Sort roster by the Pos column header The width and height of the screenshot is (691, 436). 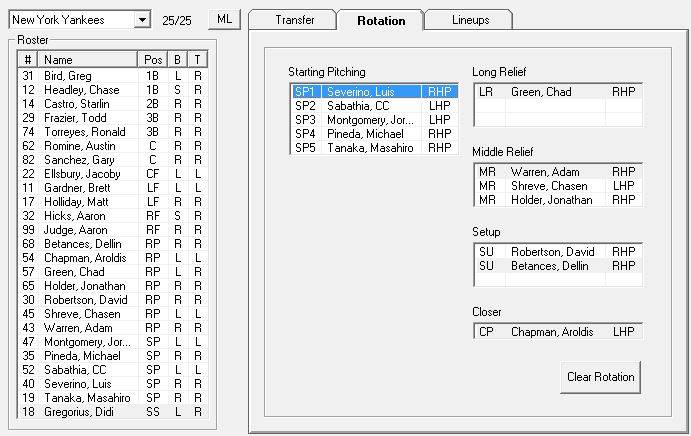pyautogui.click(x=153, y=60)
